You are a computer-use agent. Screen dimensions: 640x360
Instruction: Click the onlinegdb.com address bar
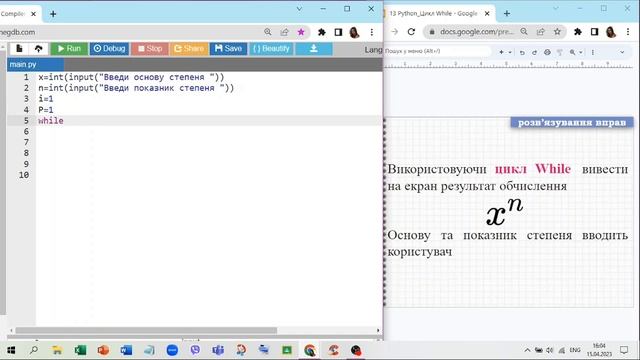130,32
